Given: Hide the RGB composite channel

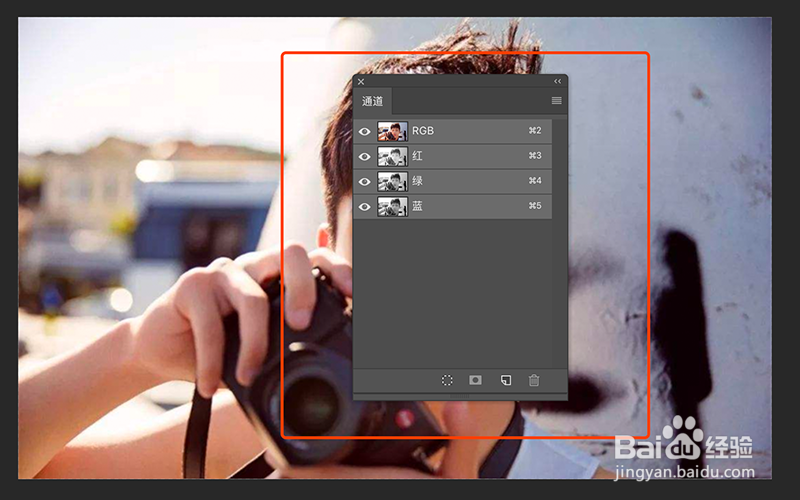Looking at the screenshot, I should coord(364,131).
